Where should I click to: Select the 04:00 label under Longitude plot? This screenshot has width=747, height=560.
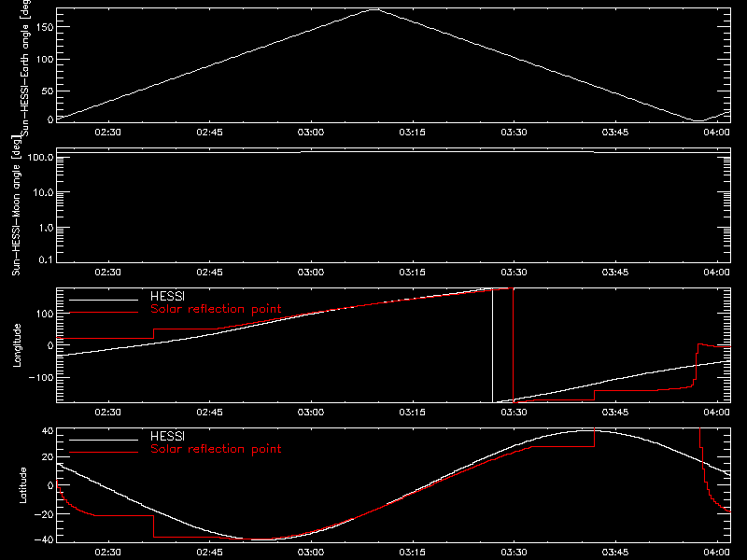(x=716, y=412)
